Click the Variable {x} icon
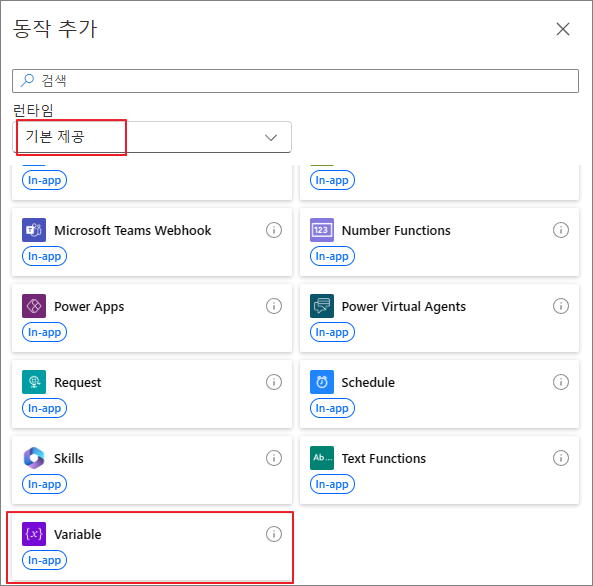 click(x=34, y=534)
